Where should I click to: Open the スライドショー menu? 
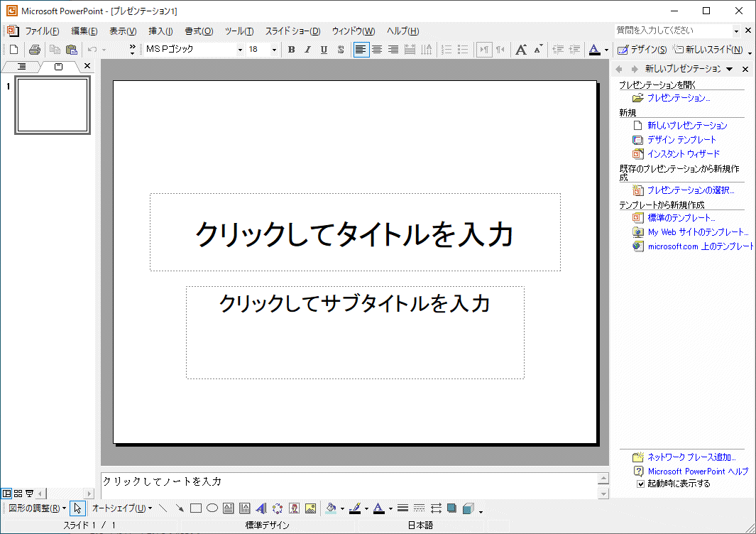[292, 31]
